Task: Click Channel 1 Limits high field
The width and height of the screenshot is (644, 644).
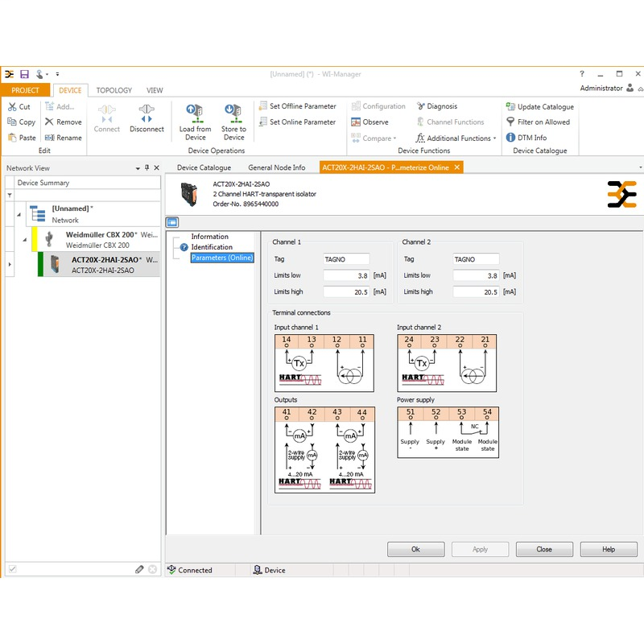Action: click(x=346, y=292)
